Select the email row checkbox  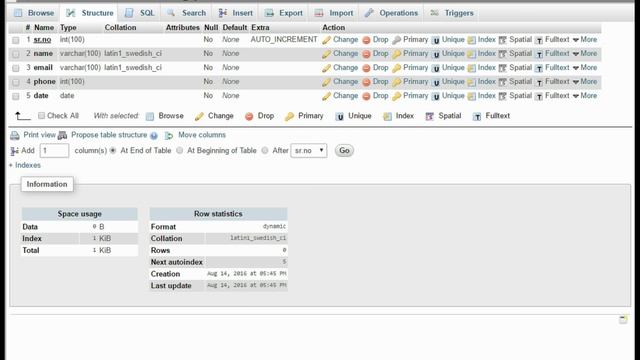coord(16,68)
